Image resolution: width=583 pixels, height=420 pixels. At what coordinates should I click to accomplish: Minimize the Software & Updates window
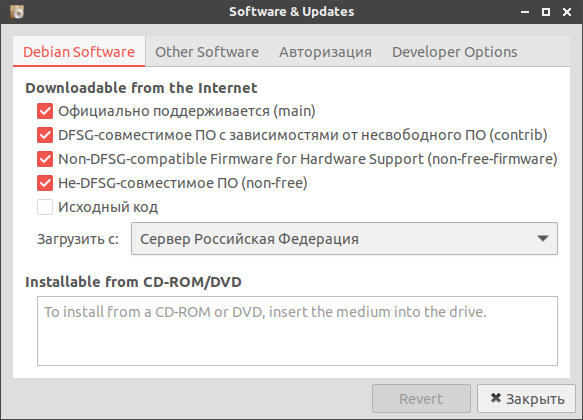pyautogui.click(x=525, y=12)
